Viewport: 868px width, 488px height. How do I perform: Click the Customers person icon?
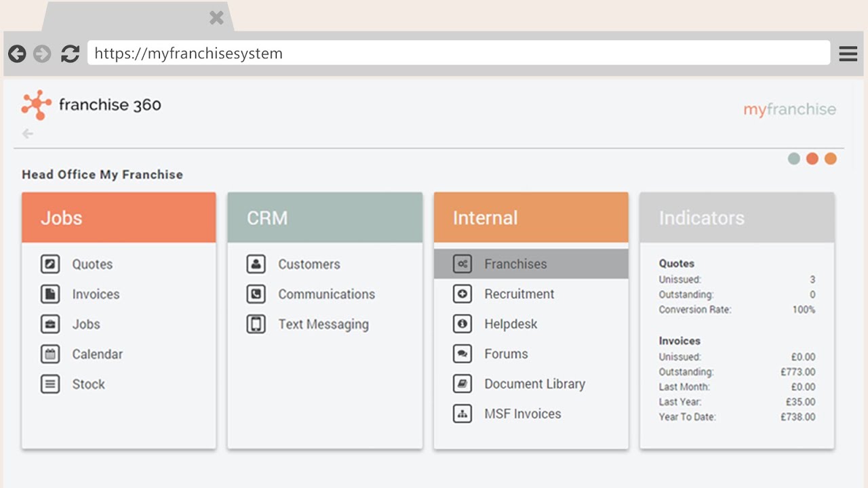click(x=256, y=264)
